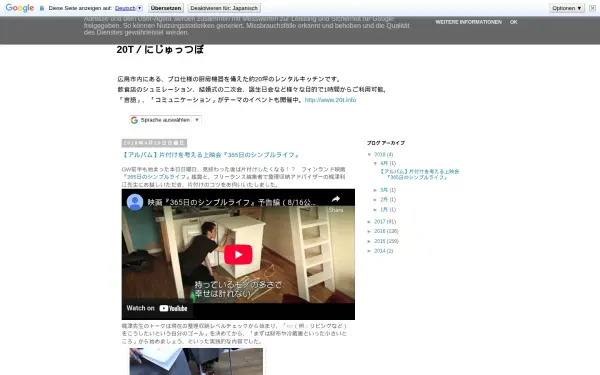Open the 2月 archive link
Image resolution: width=600 pixels, height=375 pixels.
[x=384, y=200]
